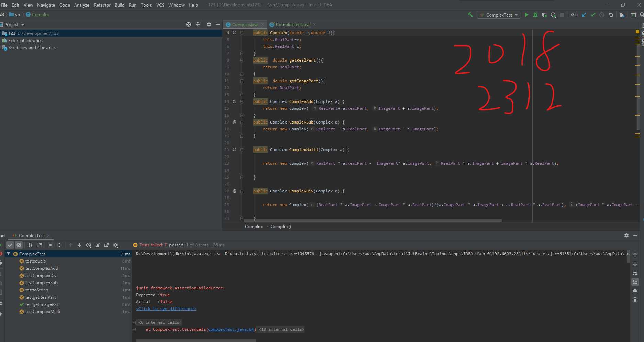Click the profiler run icon in toolbar
The height and width of the screenshot is (342, 644).
tap(553, 15)
